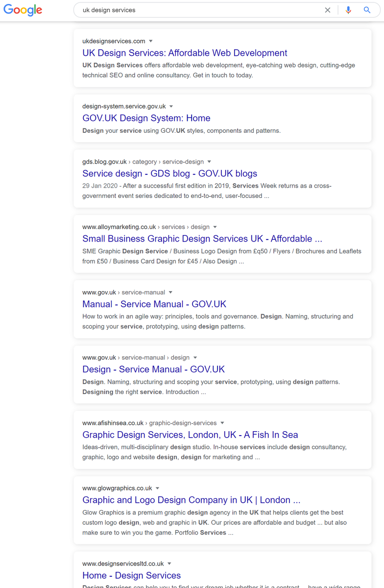Click the '29 Jan 2020' snippet text
Viewport: 384px width, 588px height.
pyautogui.click(x=101, y=186)
